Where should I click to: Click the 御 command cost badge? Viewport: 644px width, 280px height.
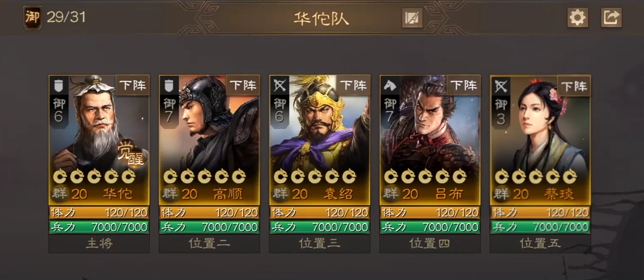[x=33, y=18]
